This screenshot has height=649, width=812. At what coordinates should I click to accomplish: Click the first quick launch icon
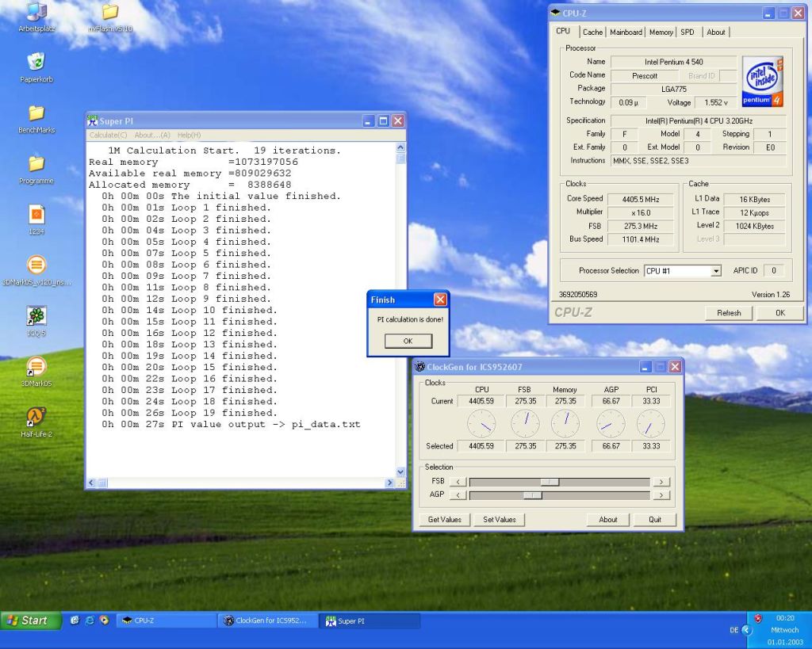(x=75, y=620)
